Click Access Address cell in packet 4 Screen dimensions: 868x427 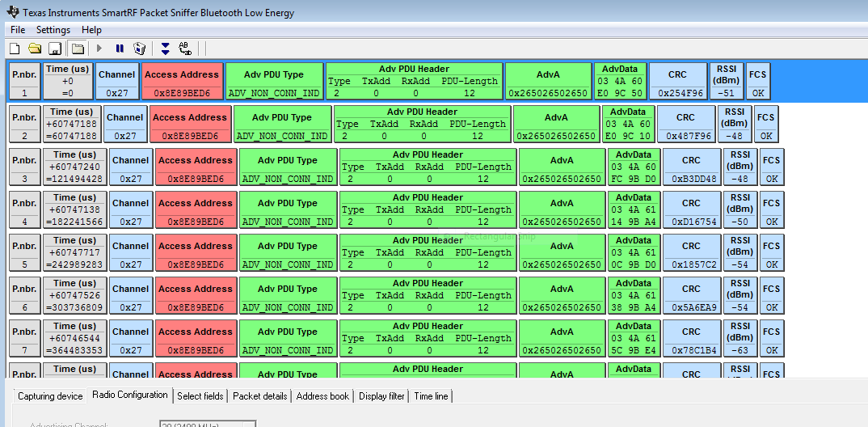196,210
